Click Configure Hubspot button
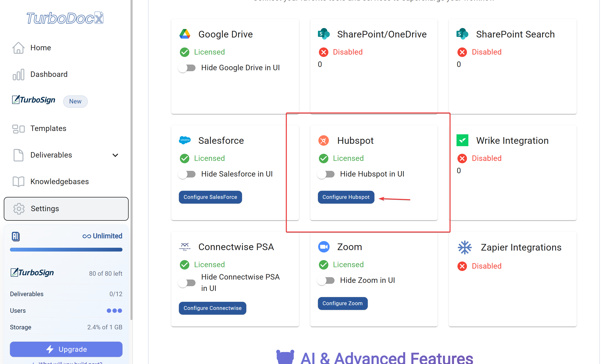Viewport: 615px width, 364px height. pyautogui.click(x=346, y=197)
